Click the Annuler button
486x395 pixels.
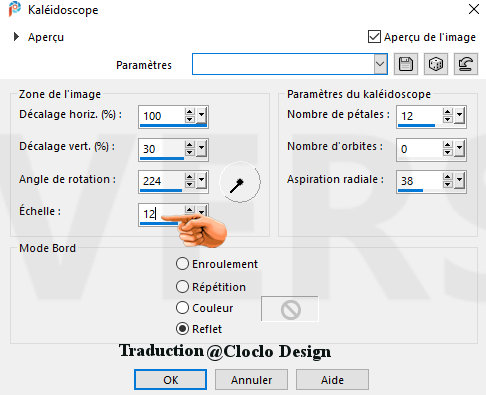click(251, 380)
